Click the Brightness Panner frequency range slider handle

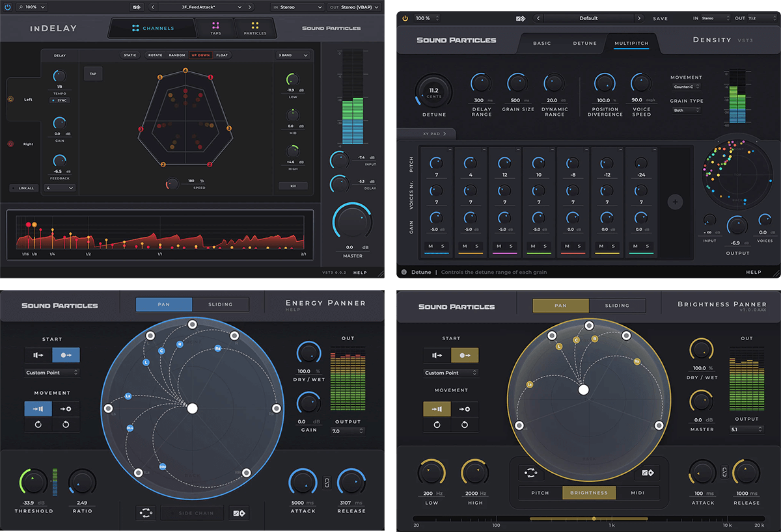594,518
